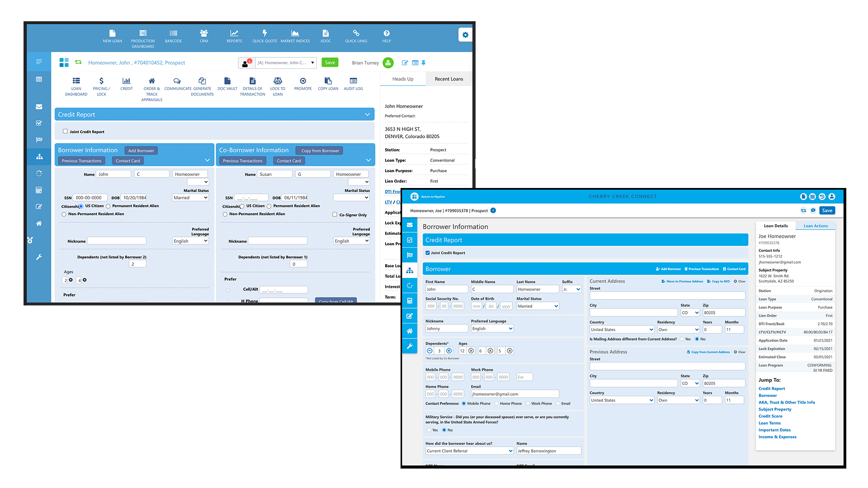
Task: Open Current Address State dropdown CO
Action: [x=690, y=313]
